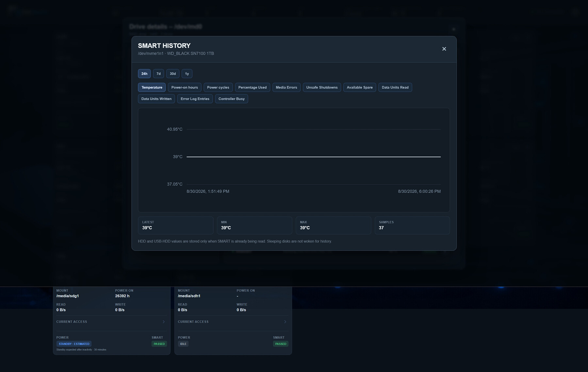Click the Idle power badge
Viewport: 588px width, 372px height.
coord(183,344)
